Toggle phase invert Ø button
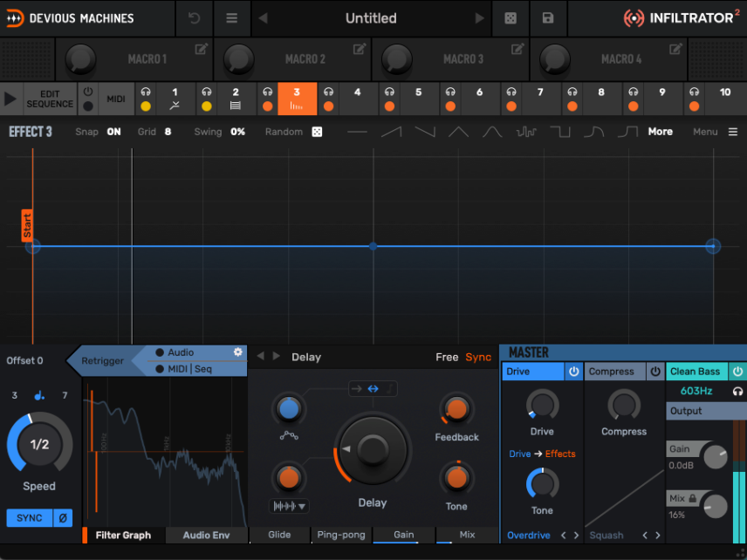The height and width of the screenshot is (560, 747). pyautogui.click(x=63, y=518)
